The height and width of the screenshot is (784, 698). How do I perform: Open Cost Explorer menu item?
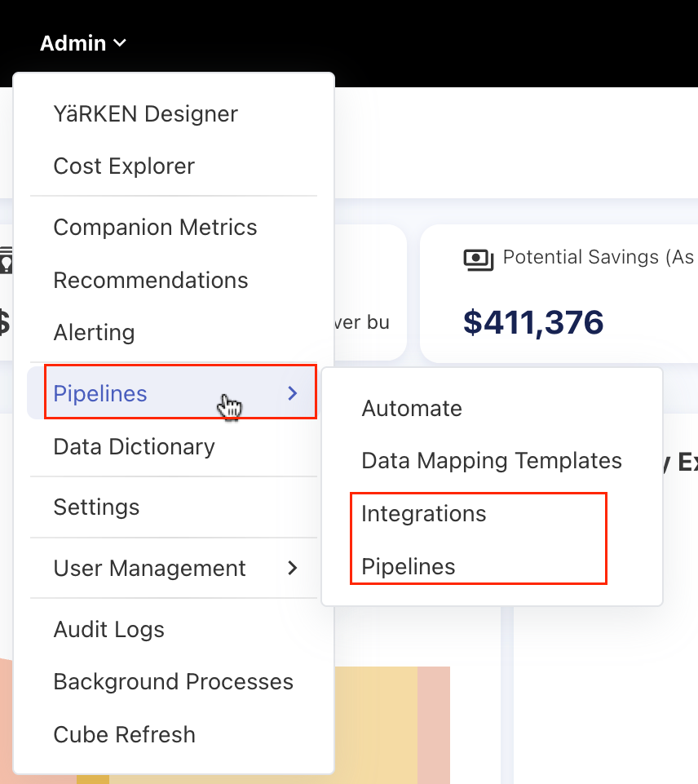click(x=124, y=166)
